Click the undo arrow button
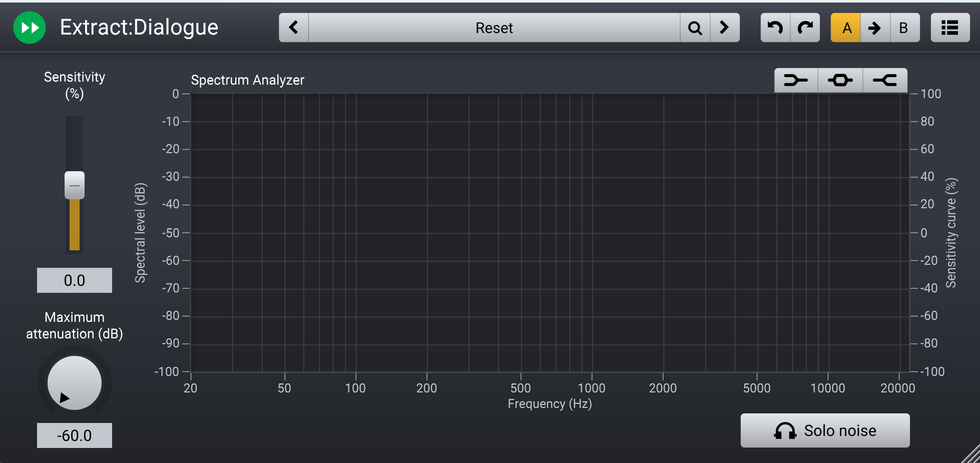The image size is (980, 463). [775, 28]
